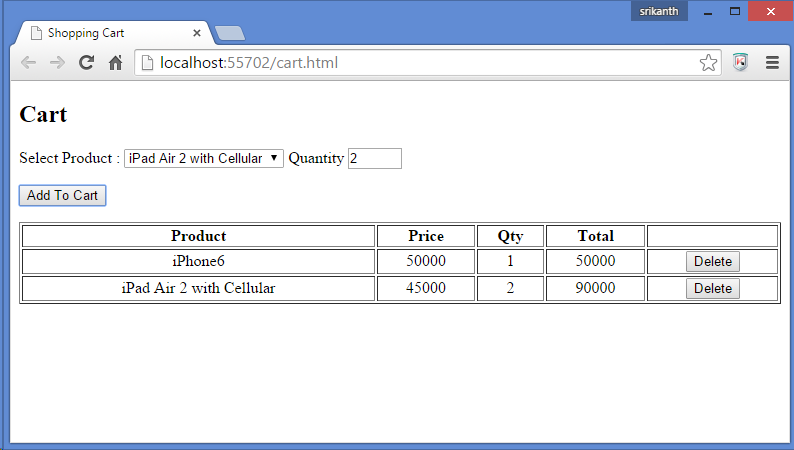Delete the iPad Air 2 with Cellular row

712,289
